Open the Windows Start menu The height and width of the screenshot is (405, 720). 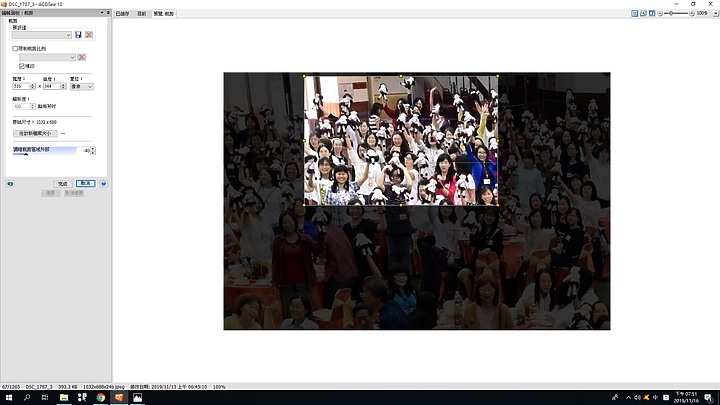pos(9,398)
